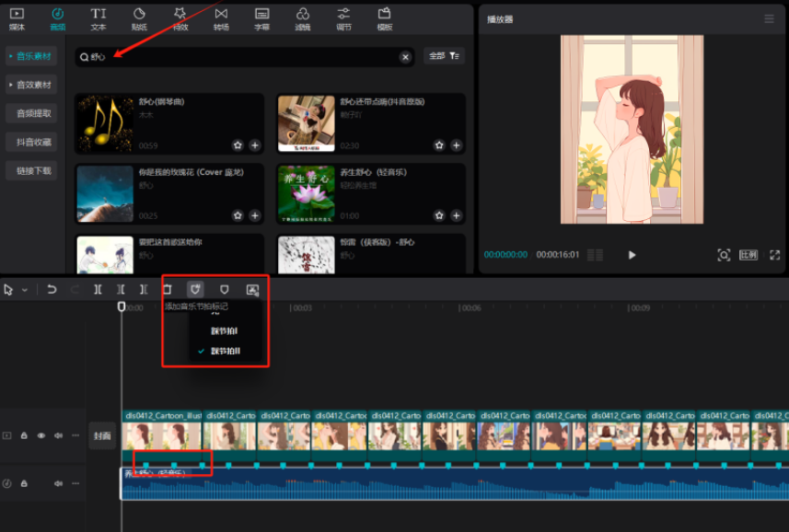Enter fullscreen player preview

pyautogui.click(x=774, y=255)
